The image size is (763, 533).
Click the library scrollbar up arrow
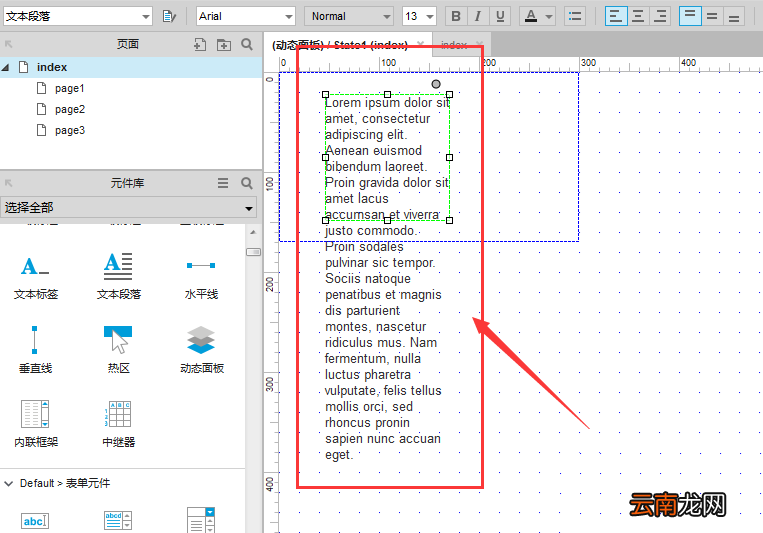click(253, 232)
